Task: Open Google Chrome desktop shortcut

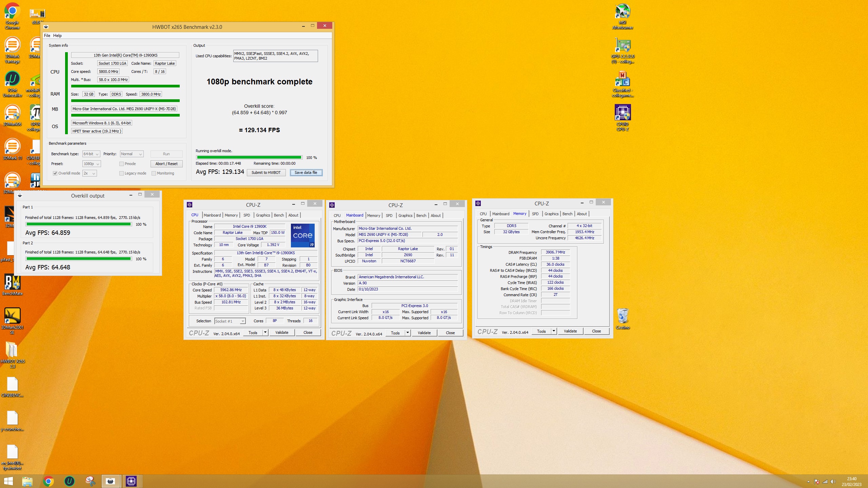Action: [x=12, y=16]
